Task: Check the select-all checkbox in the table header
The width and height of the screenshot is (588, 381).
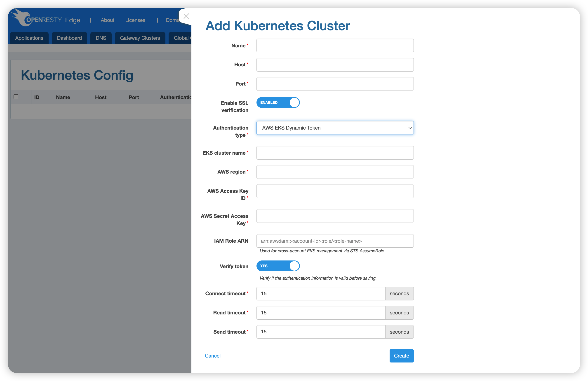Action: point(16,97)
